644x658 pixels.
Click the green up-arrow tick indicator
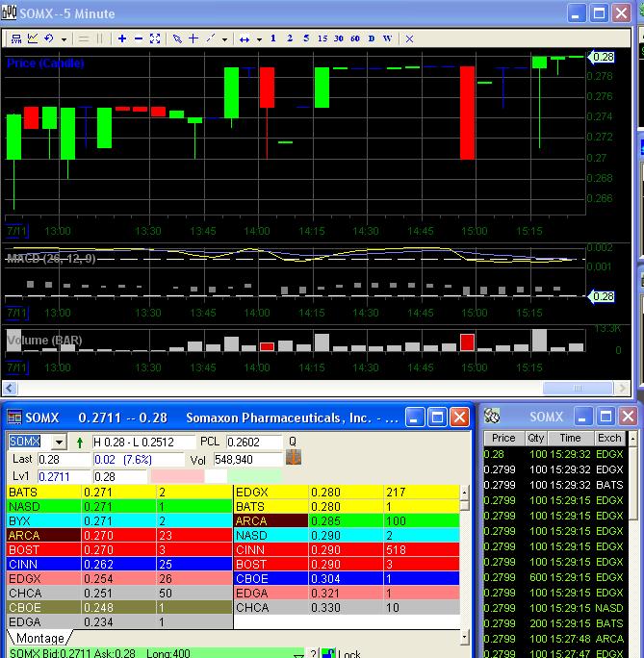(x=80, y=443)
